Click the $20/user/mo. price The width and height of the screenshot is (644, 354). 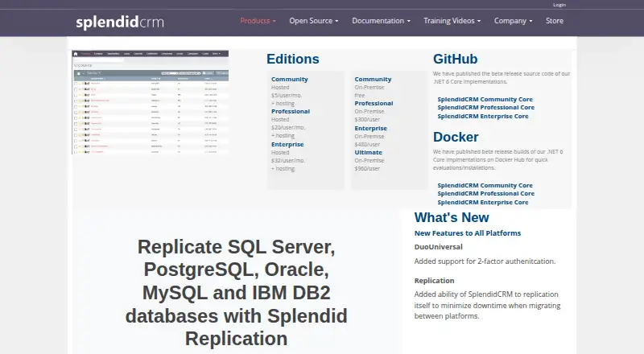288,128
